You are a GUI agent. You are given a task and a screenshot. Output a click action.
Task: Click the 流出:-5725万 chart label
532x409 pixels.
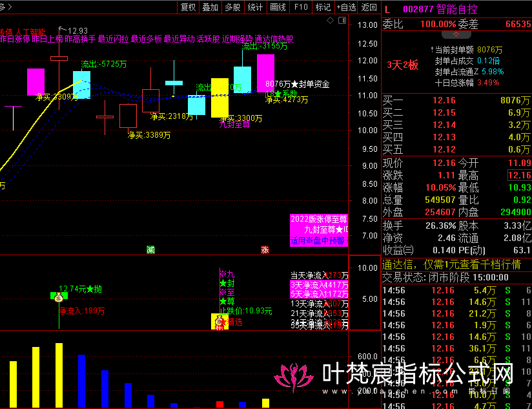tap(104, 64)
